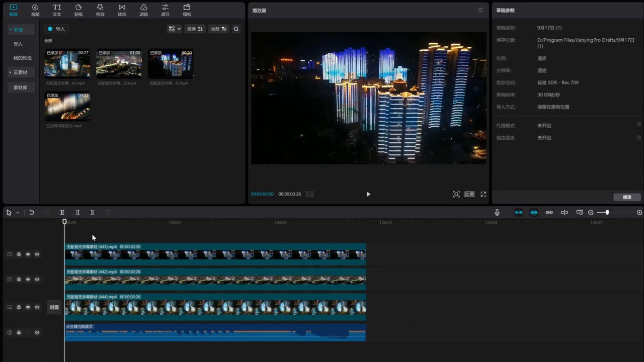This screenshot has height=362, width=644.
Task: Click the playhead marker at 00:00
Action: tap(64, 222)
